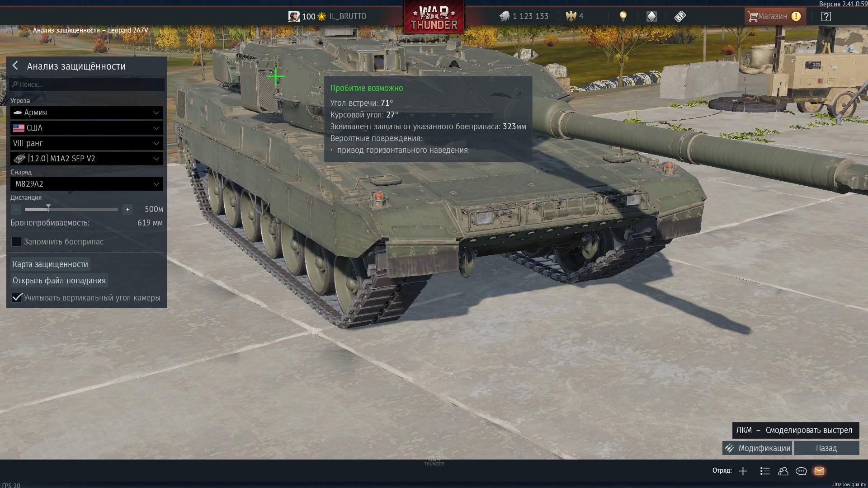Open the Battle Pass BP icon
868x488 pixels.
pos(679,17)
